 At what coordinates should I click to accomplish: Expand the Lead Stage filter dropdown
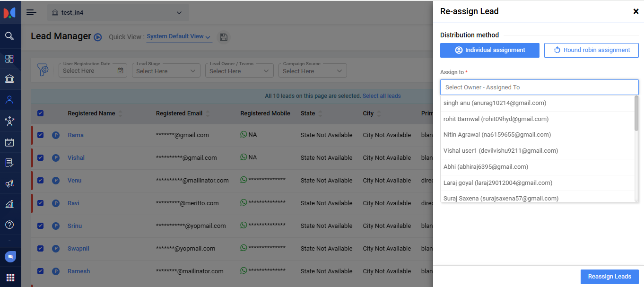pyautogui.click(x=165, y=71)
